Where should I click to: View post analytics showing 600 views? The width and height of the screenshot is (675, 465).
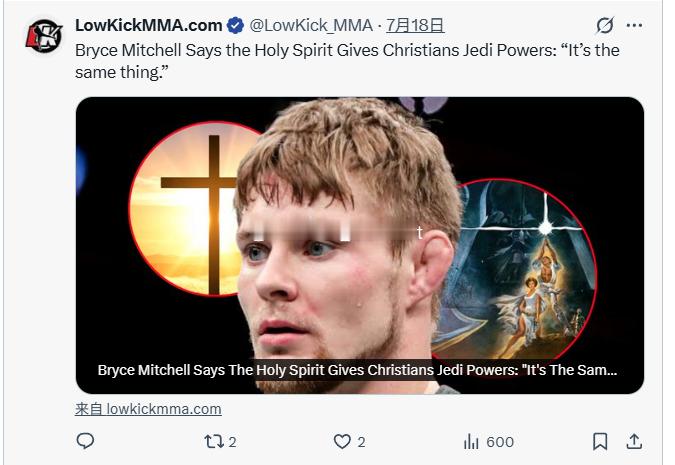(489, 442)
